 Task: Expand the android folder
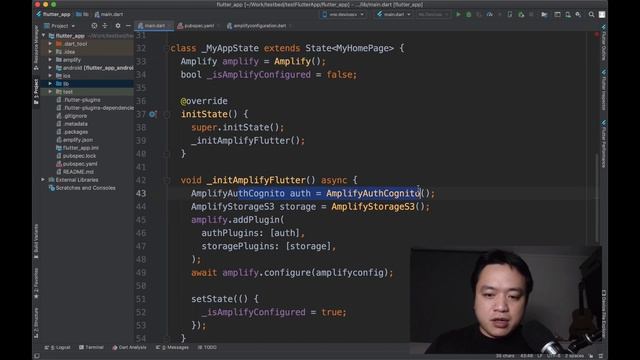pos(50,68)
